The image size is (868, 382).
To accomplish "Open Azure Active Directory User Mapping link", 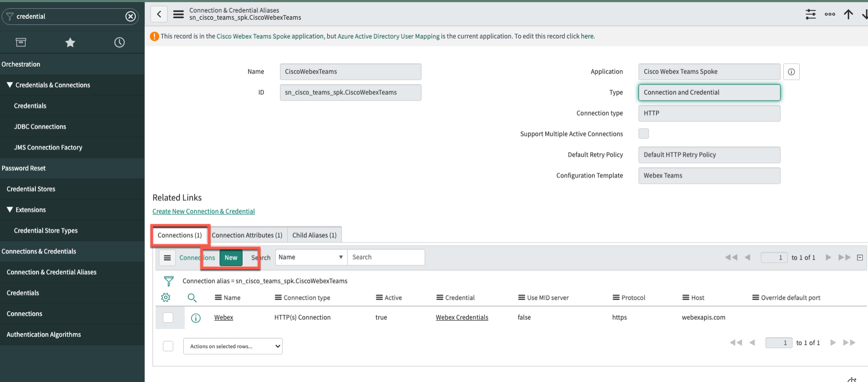I will [x=389, y=36].
